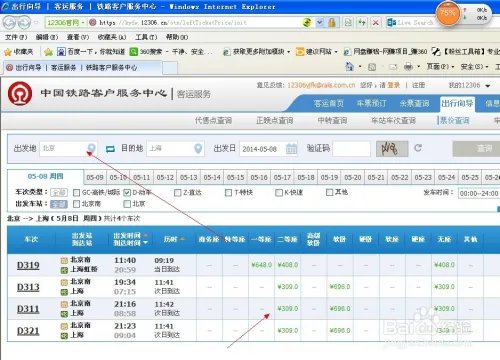Image resolution: width=500 pixels, height=360 pixels.
Task: Click the browser Forward arrow button
Action: click(24, 23)
